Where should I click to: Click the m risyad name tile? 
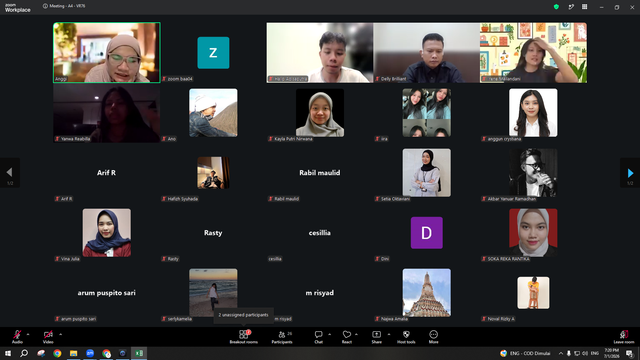320,293
